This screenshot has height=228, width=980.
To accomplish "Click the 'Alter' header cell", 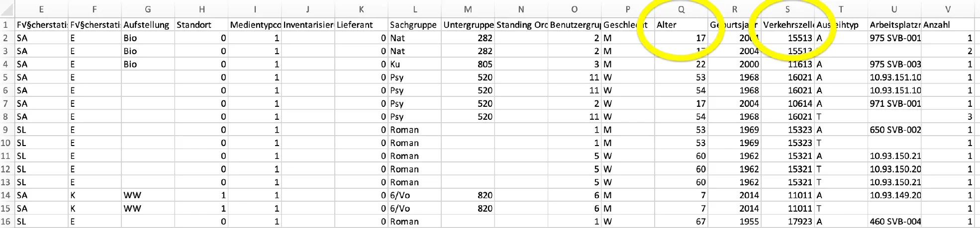I will pyautogui.click(x=681, y=25).
